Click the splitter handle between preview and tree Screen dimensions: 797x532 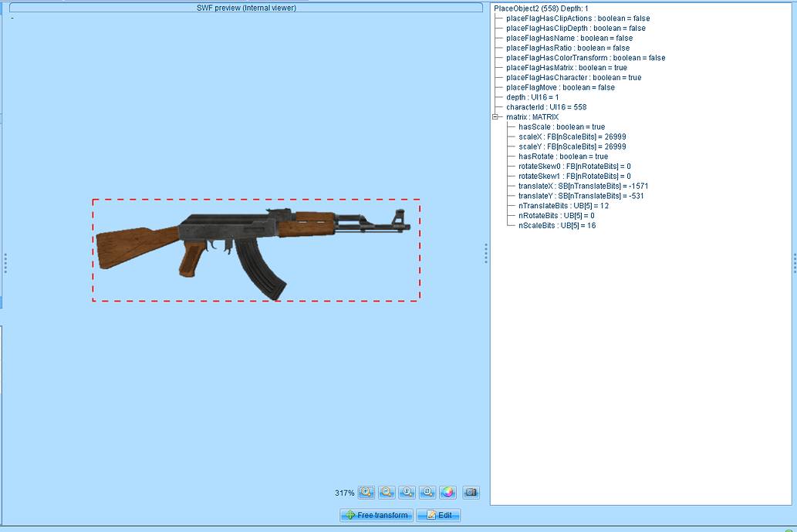click(x=486, y=253)
